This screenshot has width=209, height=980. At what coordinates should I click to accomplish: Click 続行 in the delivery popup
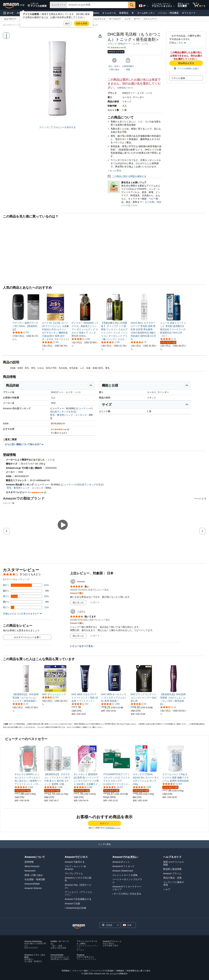(67, 24)
